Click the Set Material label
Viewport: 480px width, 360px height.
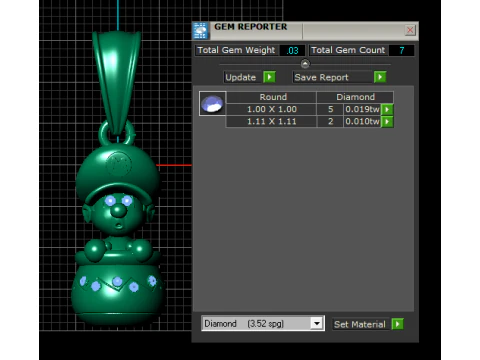tap(360, 324)
